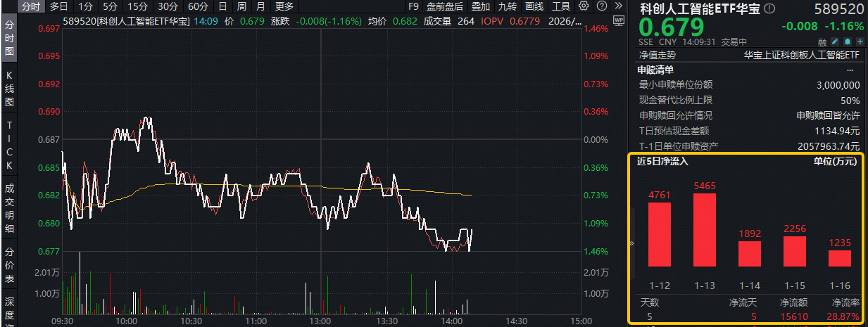Open the 工具 tools menu
Screen dimensions: 868x327
pos(561,6)
